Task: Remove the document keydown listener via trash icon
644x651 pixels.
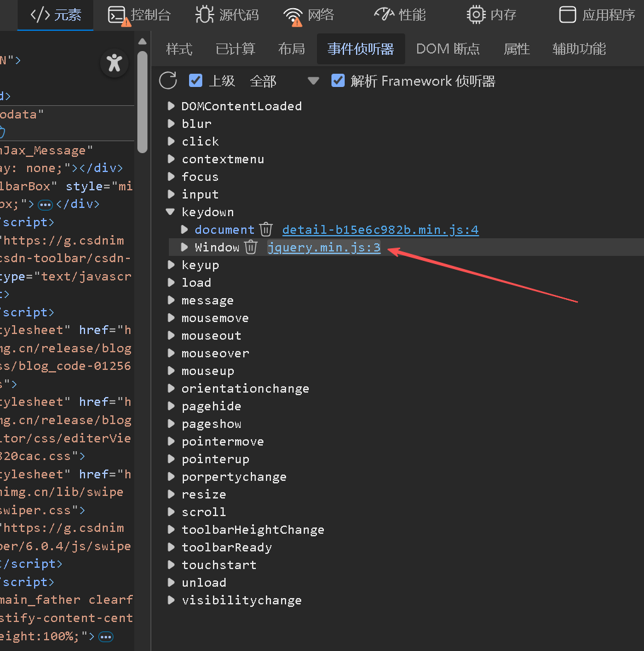Action: [266, 229]
